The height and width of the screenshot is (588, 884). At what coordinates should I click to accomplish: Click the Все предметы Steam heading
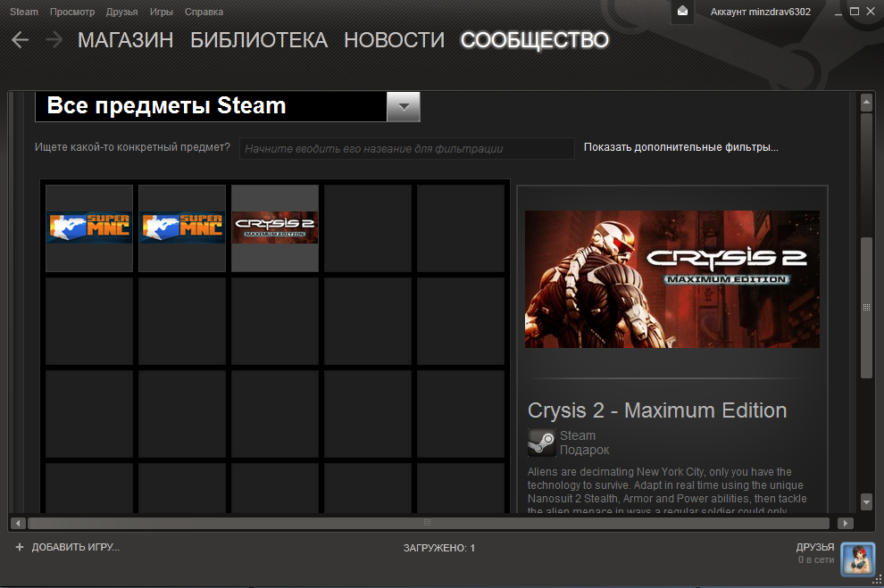point(166,105)
